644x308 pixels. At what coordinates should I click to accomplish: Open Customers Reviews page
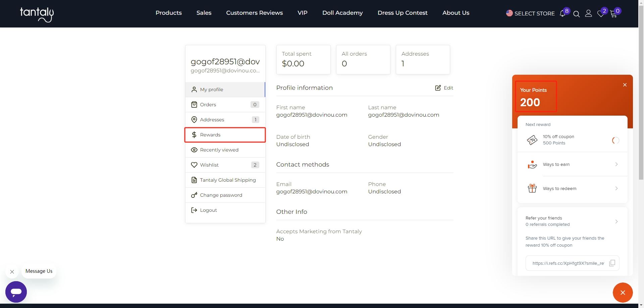(254, 13)
